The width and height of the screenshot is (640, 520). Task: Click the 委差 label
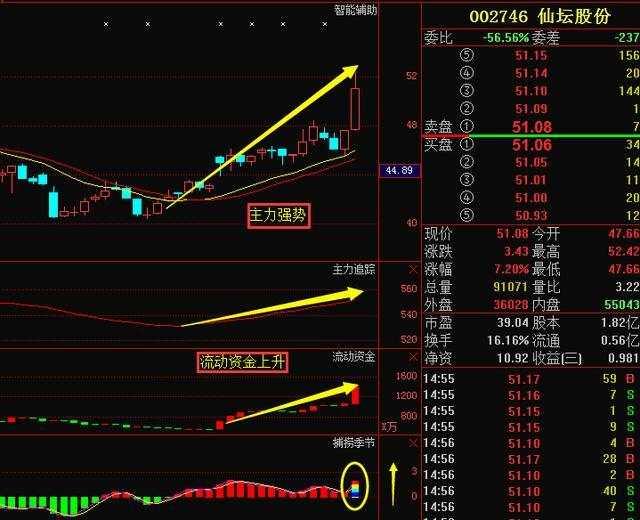click(545, 38)
